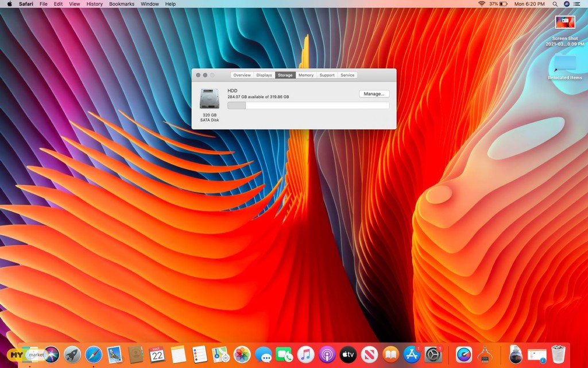588x368 pixels.
Task: Launch System Preferences from dock
Action: pos(433,354)
